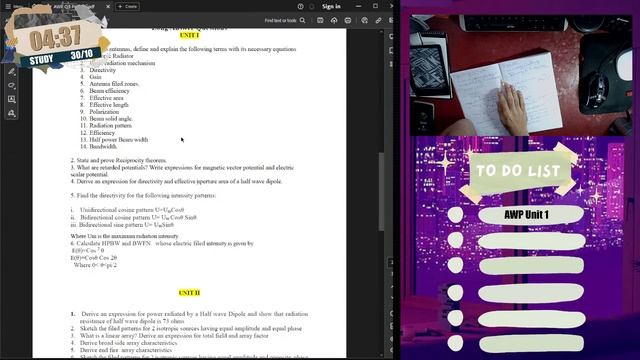
Task: Close the AWP PDF document tab
Action: point(108,7)
